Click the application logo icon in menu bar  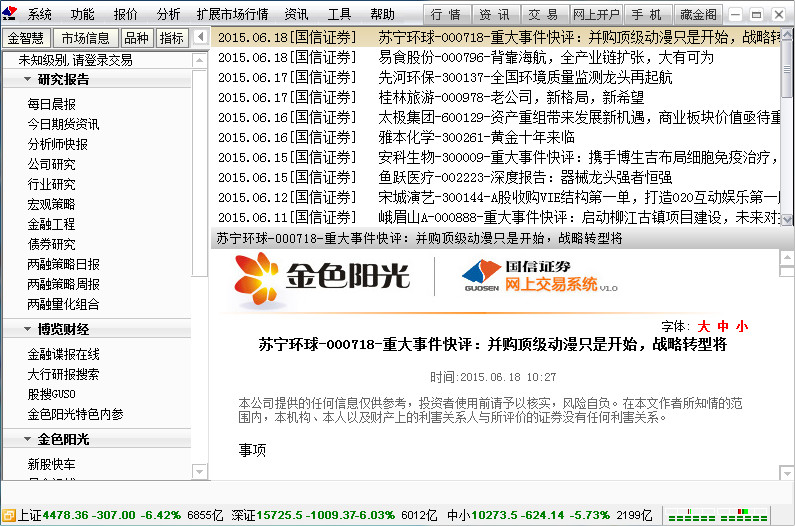coord(9,14)
